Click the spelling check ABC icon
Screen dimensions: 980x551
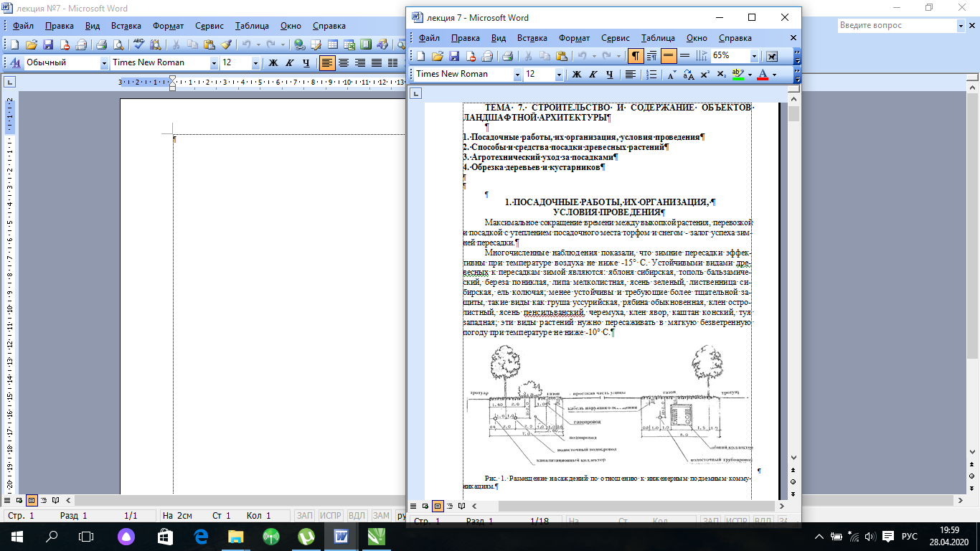coord(138,44)
